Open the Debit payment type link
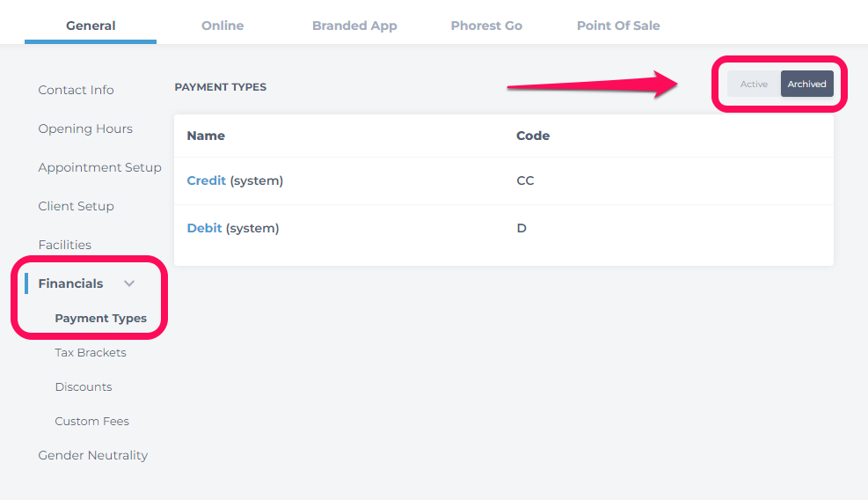Screen dimensions: 868x500 point(204,228)
